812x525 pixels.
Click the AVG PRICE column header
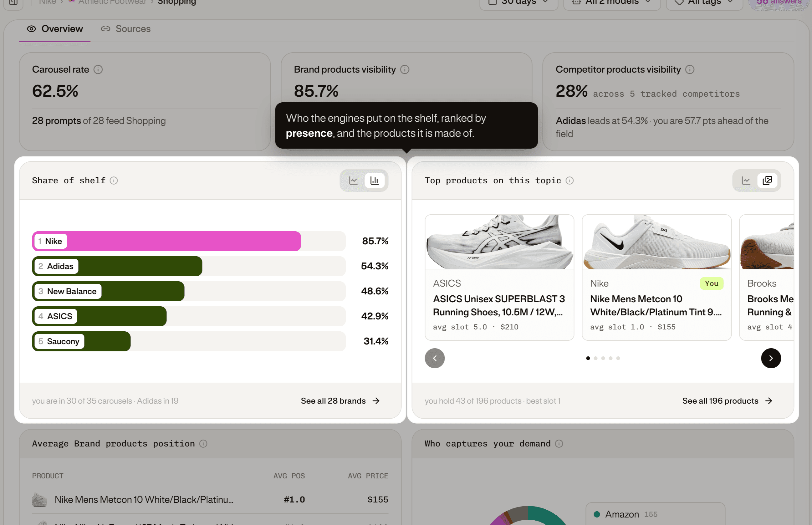368,476
